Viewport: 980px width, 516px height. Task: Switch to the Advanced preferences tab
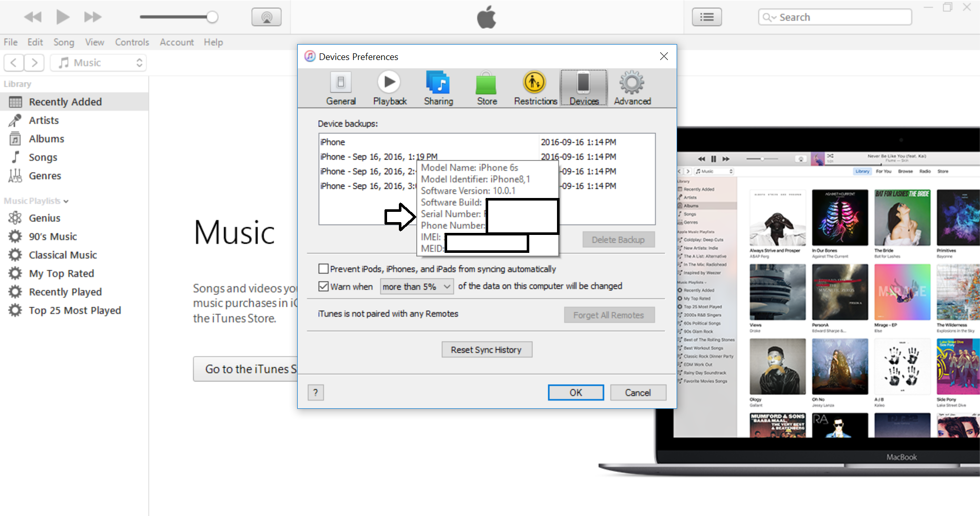[632, 88]
